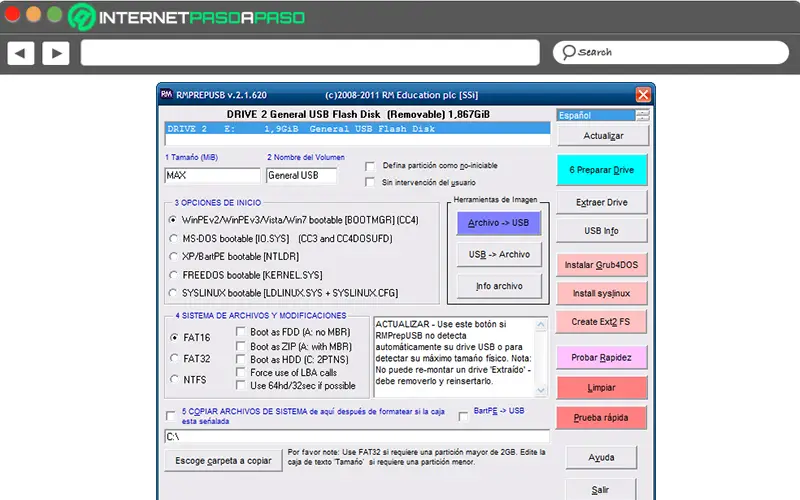Image resolution: width=800 pixels, height=500 pixels.
Task: Click the search magnifier icon
Action: tap(568, 52)
